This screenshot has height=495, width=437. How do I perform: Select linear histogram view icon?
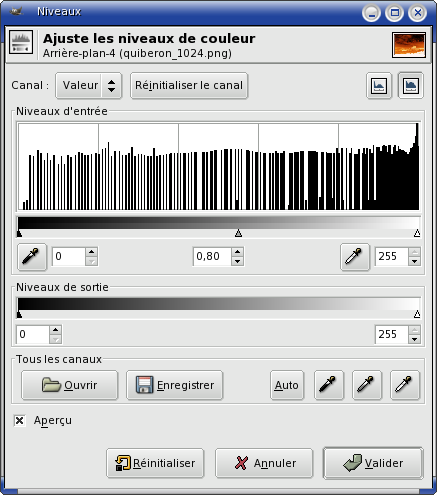pyautogui.click(x=379, y=86)
